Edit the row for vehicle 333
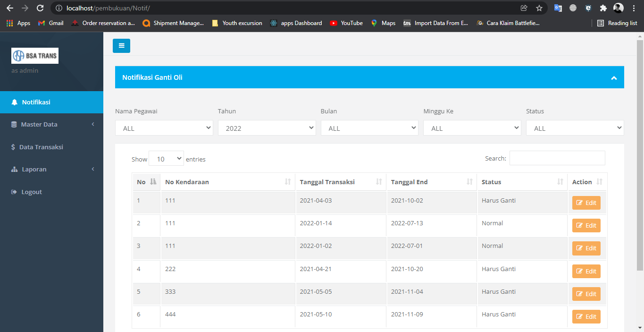The width and height of the screenshot is (644, 332). click(x=586, y=294)
